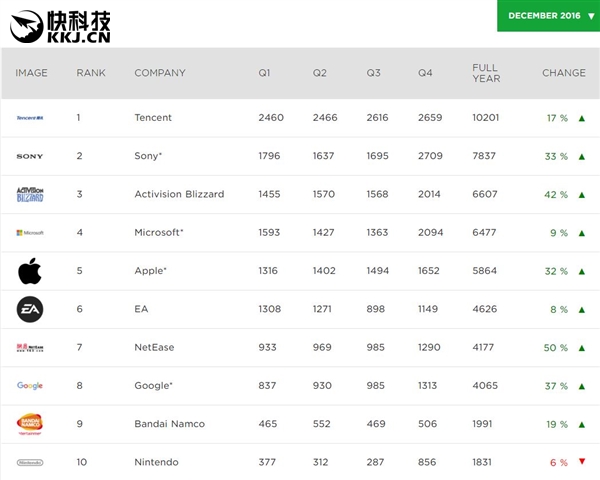Select the Microsoft* company name
Screen dimensions: 600x480
pyautogui.click(x=159, y=232)
